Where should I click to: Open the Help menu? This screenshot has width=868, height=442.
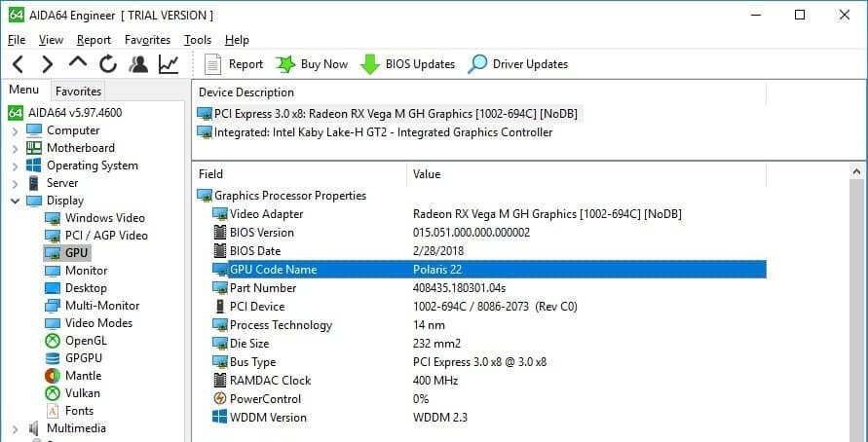point(237,40)
